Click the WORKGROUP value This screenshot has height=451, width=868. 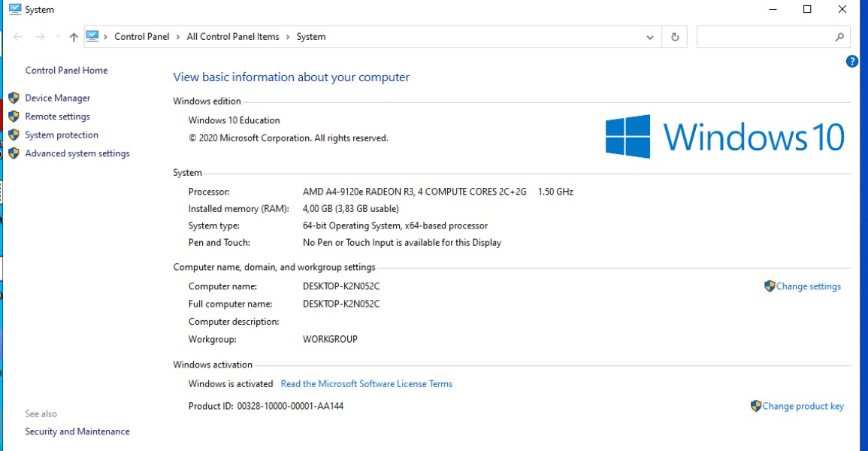pyautogui.click(x=330, y=339)
